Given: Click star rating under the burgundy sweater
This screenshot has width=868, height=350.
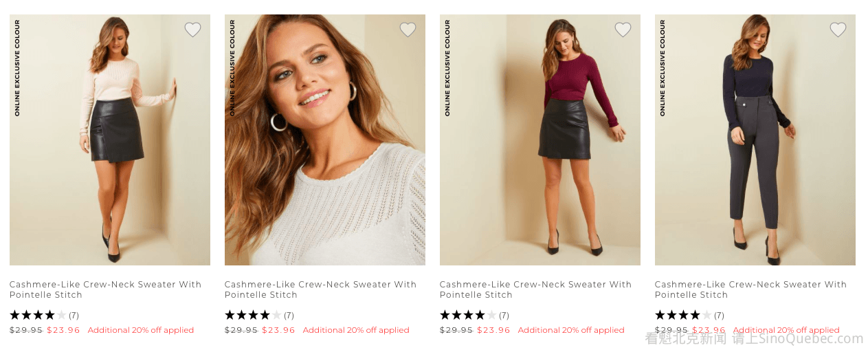Looking at the screenshot, I should (x=468, y=315).
